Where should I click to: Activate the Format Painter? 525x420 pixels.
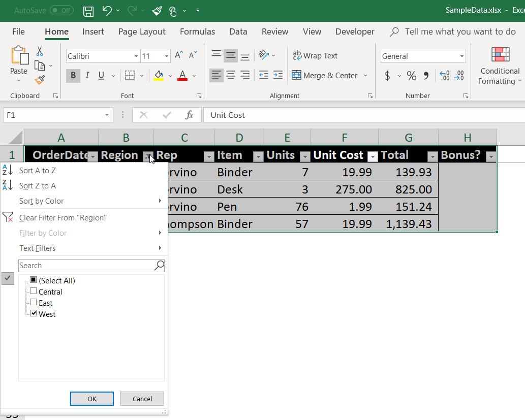40,80
